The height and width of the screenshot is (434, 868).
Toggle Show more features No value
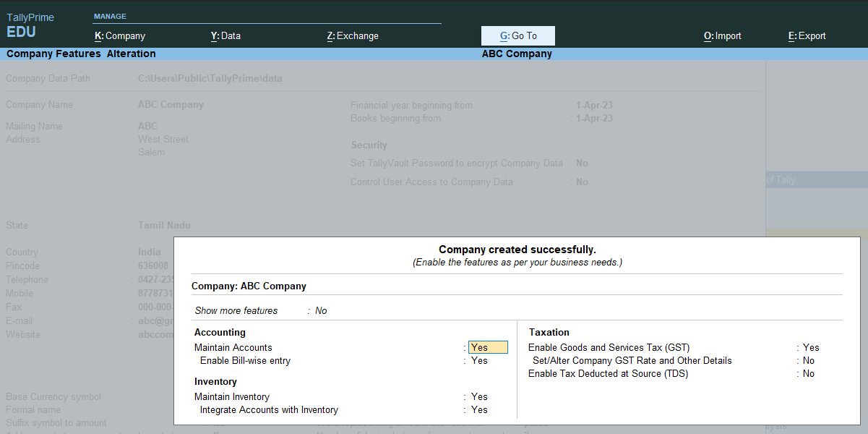point(321,310)
